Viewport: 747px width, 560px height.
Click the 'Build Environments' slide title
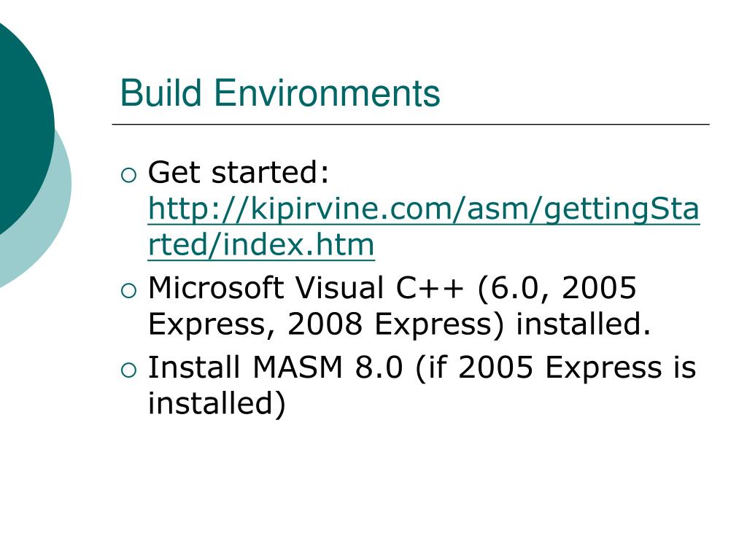tap(280, 93)
